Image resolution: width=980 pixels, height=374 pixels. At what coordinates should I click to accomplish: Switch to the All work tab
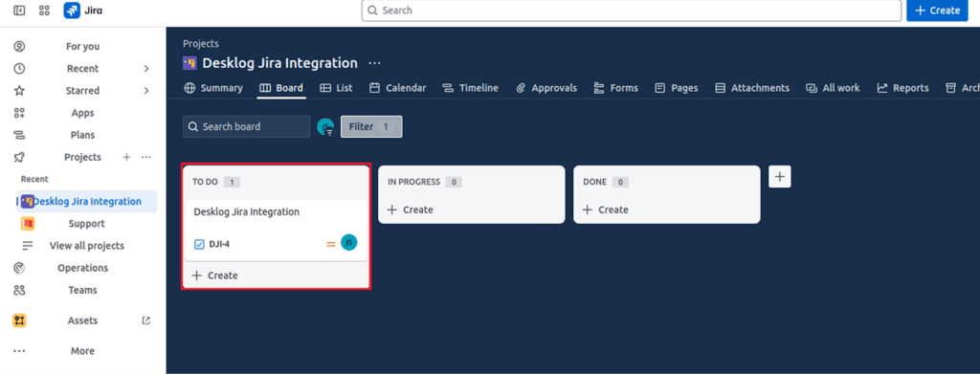click(x=833, y=88)
